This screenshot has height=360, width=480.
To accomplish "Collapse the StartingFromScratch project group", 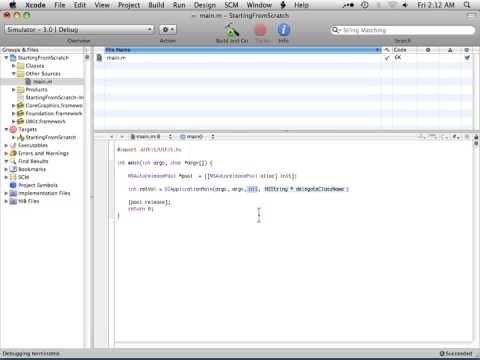I will (x=6, y=58).
